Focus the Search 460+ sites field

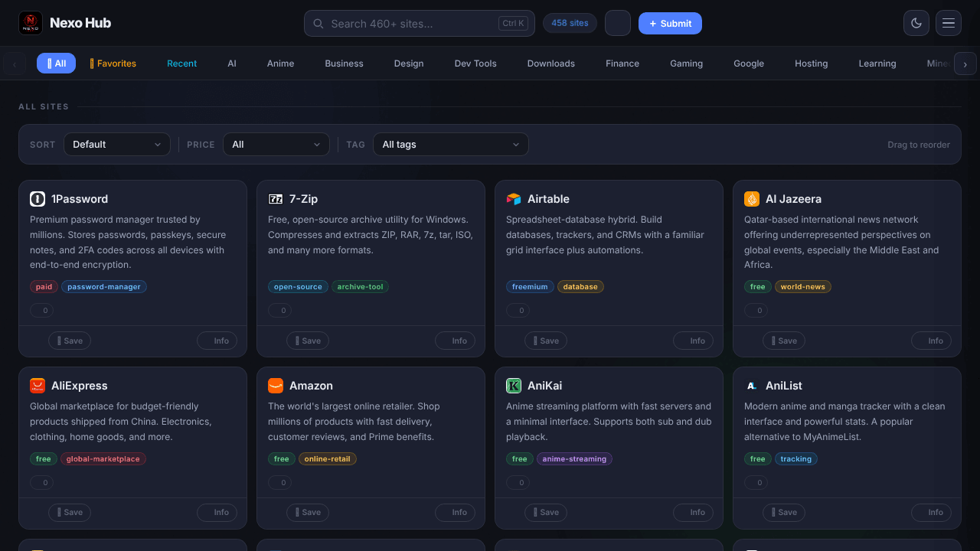[420, 24]
